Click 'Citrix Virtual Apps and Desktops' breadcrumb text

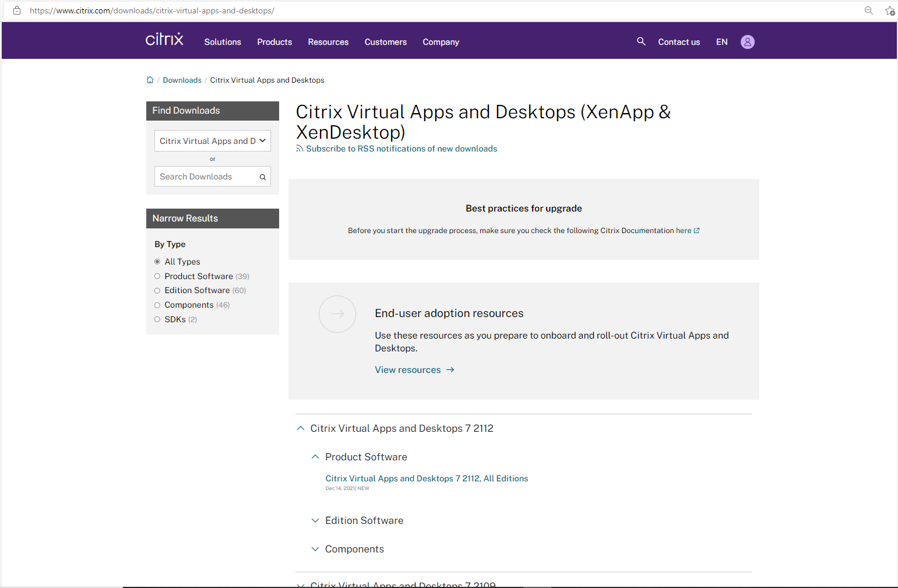(267, 80)
